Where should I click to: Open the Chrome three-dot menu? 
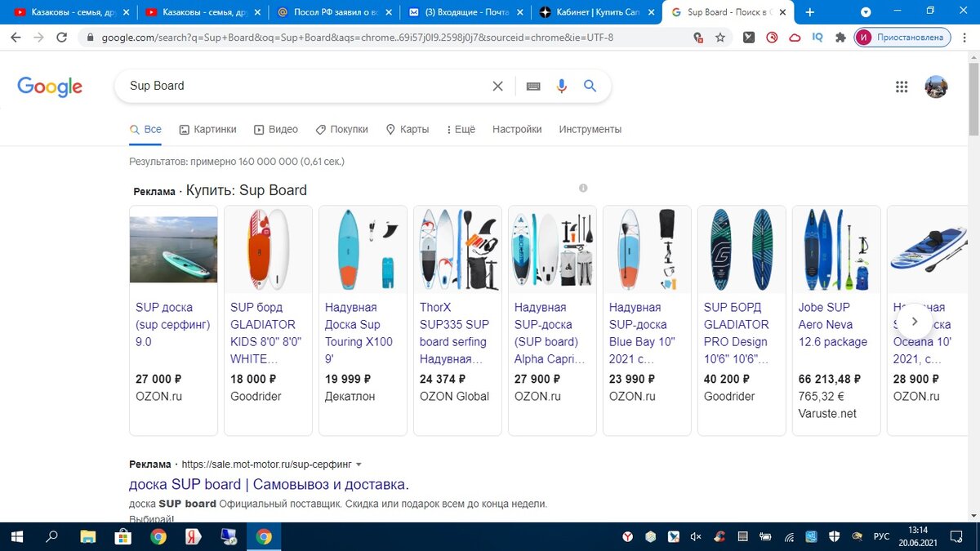(964, 38)
